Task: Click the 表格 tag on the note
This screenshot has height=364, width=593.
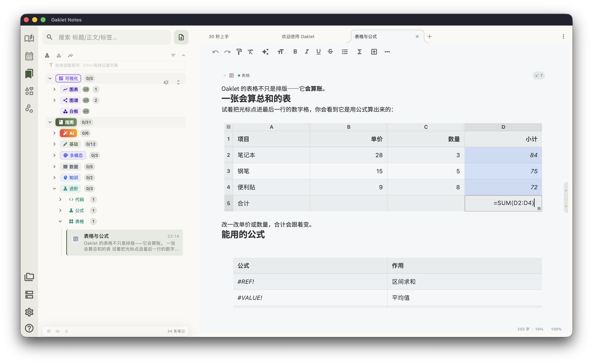Action: [244, 76]
